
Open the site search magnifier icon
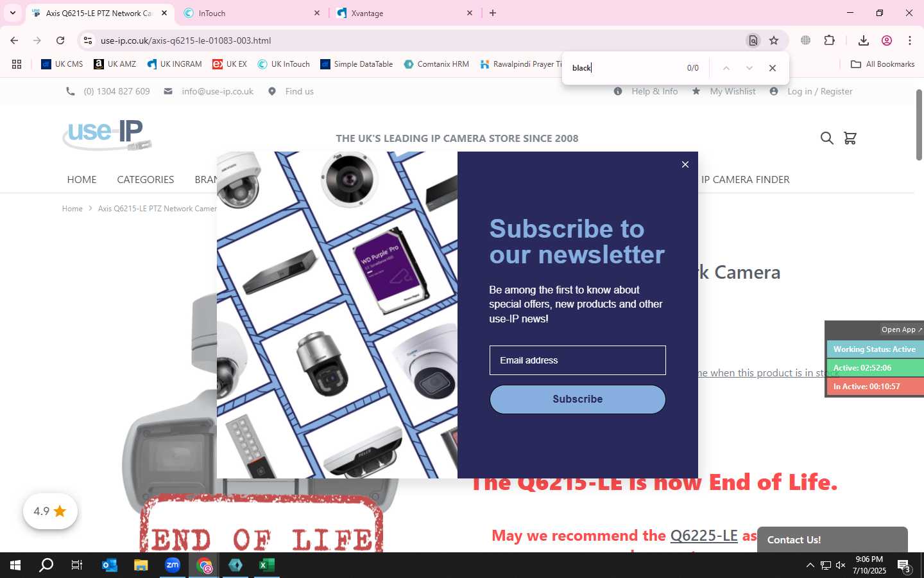827,138
